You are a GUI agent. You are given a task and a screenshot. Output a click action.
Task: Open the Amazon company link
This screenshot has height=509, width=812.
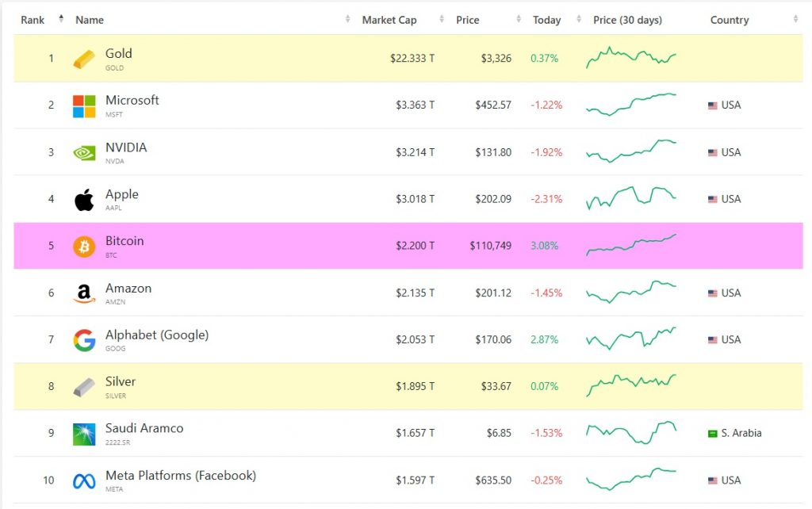click(128, 289)
